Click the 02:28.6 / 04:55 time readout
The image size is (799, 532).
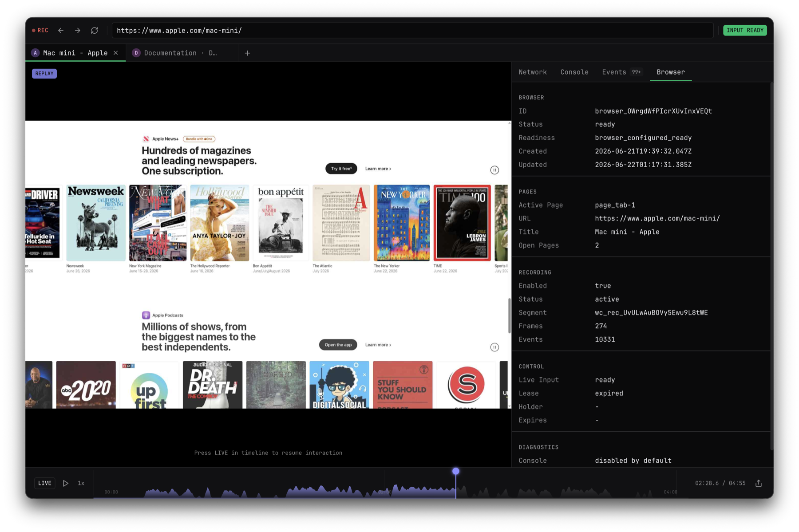pyautogui.click(x=720, y=483)
